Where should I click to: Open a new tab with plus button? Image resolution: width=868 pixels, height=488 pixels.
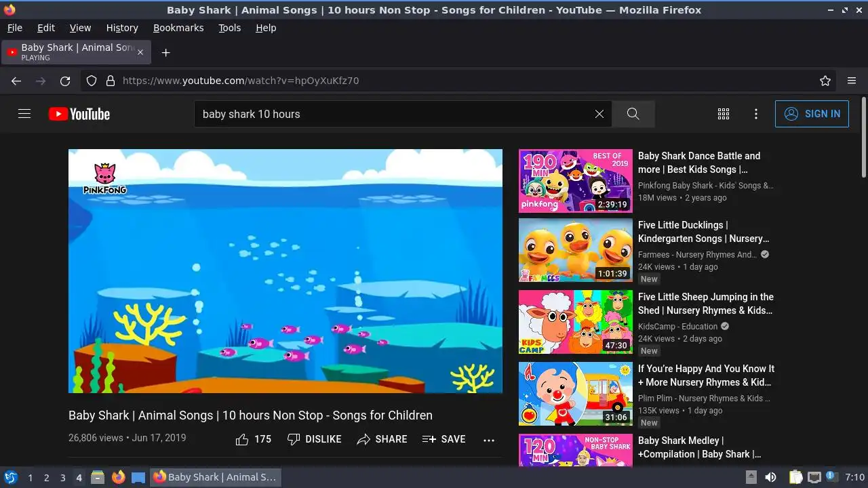[165, 52]
